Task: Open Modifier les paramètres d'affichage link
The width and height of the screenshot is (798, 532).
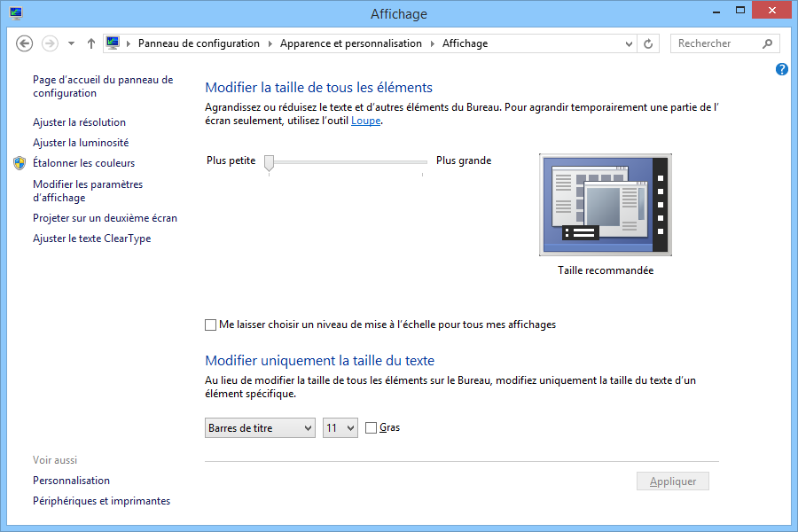Action: pos(88,191)
